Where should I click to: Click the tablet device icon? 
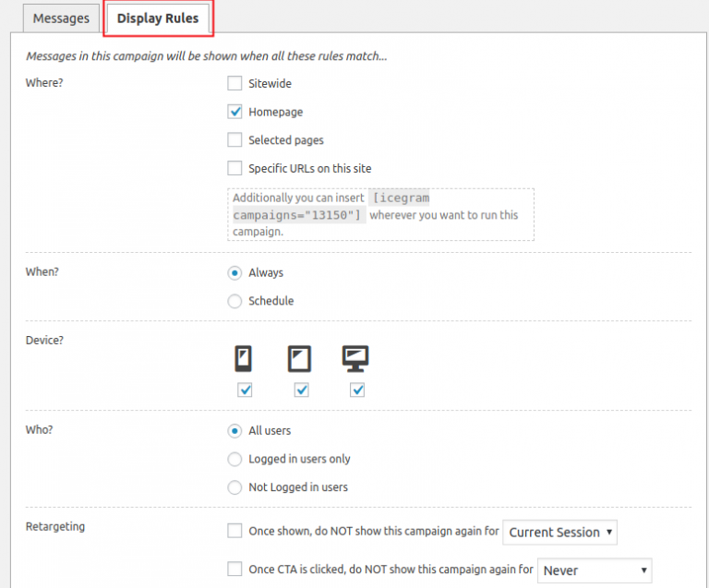[x=300, y=358]
